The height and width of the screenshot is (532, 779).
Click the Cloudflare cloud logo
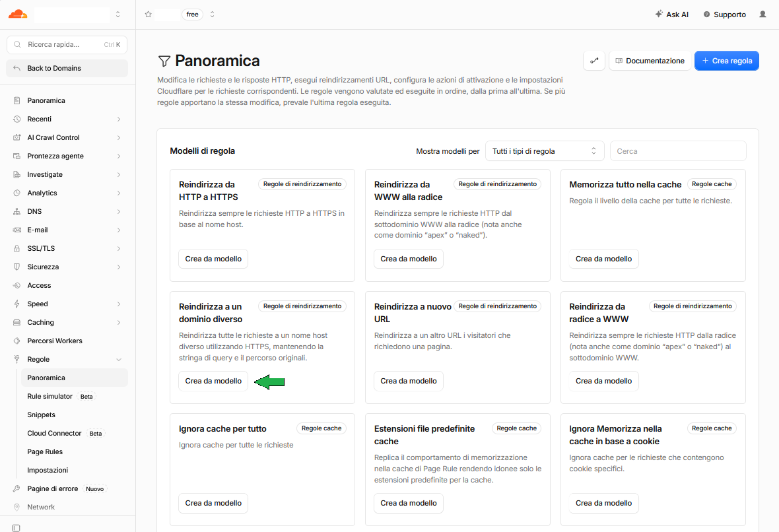pyautogui.click(x=17, y=14)
